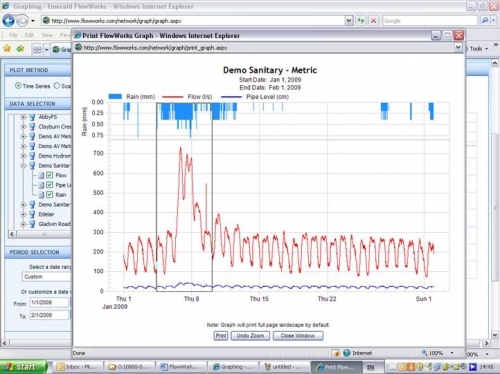Viewport: 500px width, 374px height.
Task: Collapse the expanded Demo Sanitary node
Action: [x=23, y=165]
